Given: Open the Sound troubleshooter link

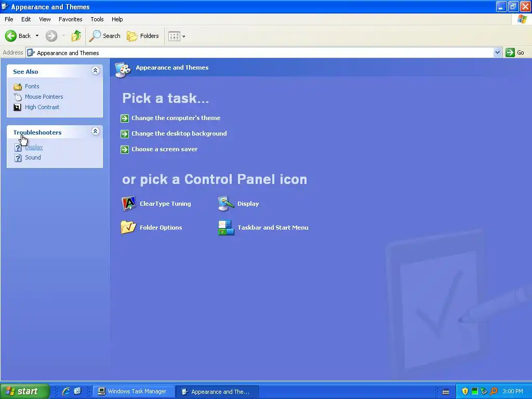Looking at the screenshot, I should tap(33, 157).
